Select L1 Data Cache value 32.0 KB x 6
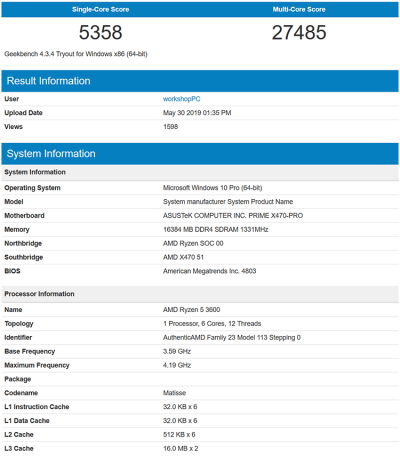Screen dimensions: 400x456 click(180, 421)
